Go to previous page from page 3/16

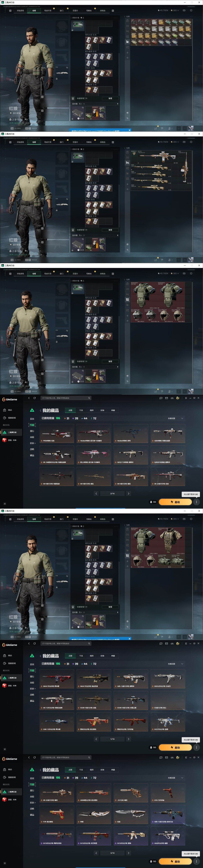coord(96,853)
